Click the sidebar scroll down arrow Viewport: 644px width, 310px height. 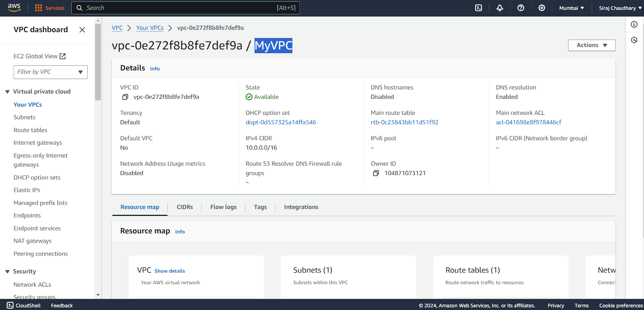98,295
